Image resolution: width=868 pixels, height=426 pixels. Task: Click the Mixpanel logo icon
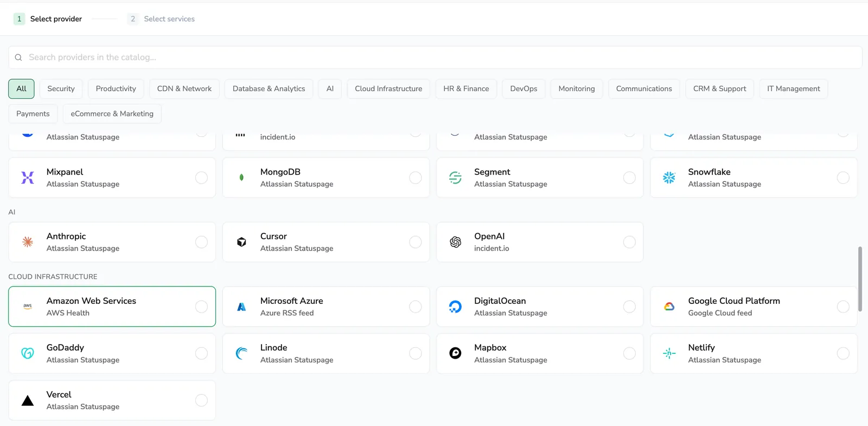(x=28, y=177)
